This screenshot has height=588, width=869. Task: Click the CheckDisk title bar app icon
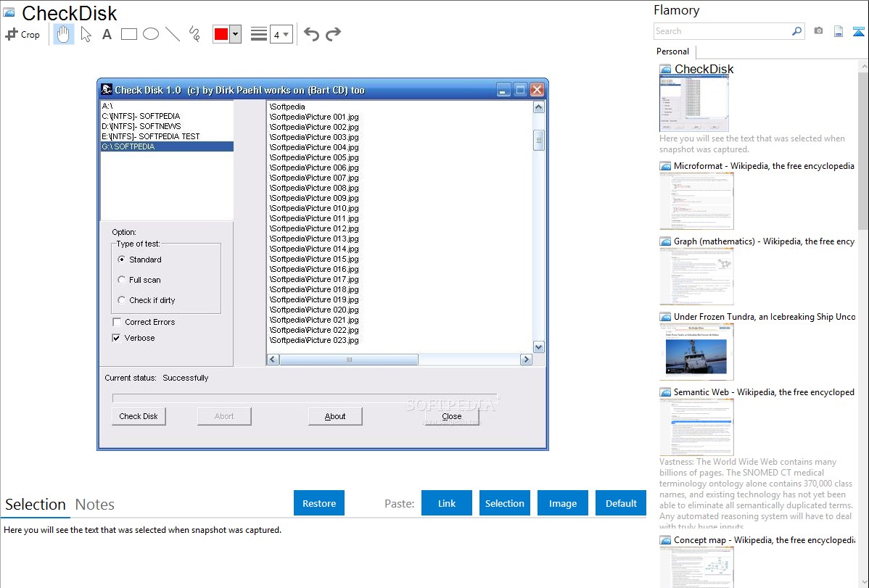tap(9, 12)
